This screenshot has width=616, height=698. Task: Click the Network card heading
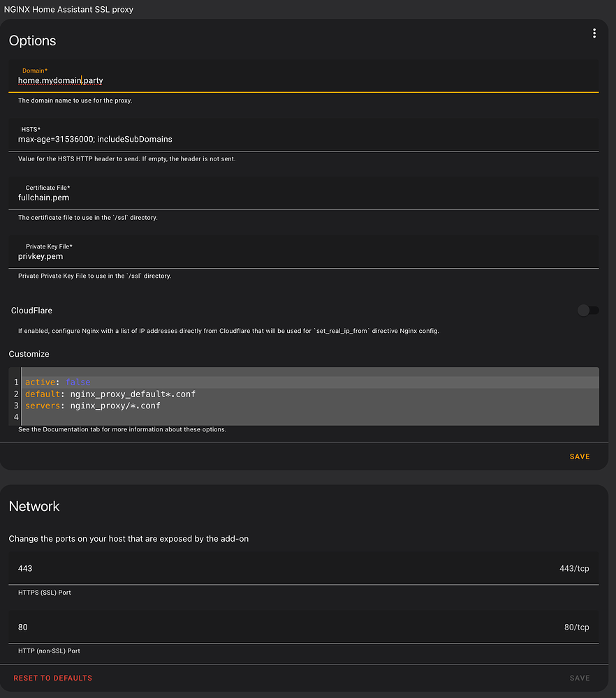(x=34, y=506)
